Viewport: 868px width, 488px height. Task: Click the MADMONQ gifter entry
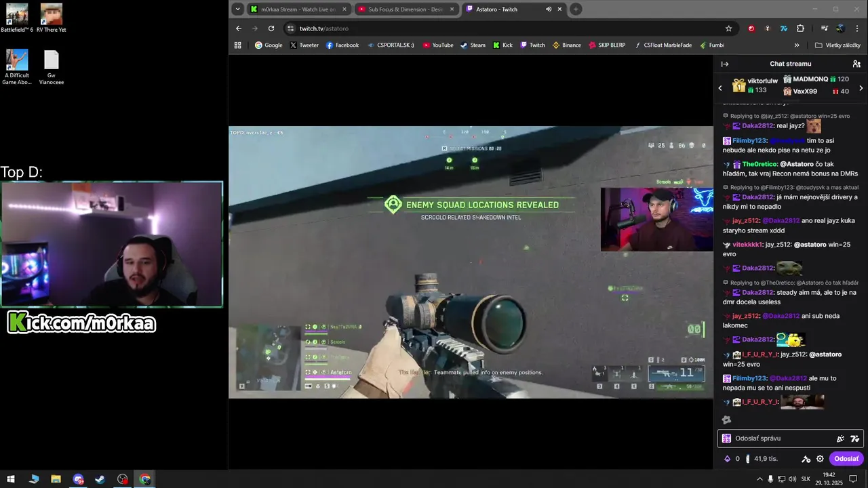pos(816,79)
